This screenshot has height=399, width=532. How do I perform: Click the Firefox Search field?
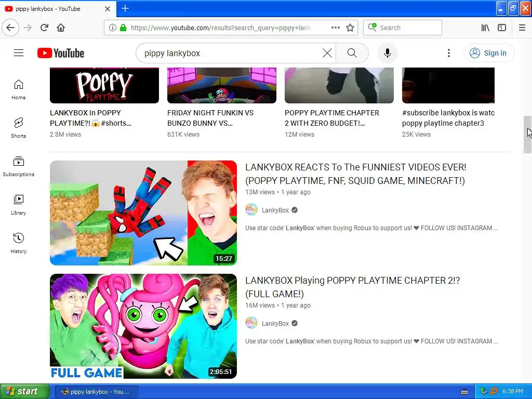(x=403, y=28)
